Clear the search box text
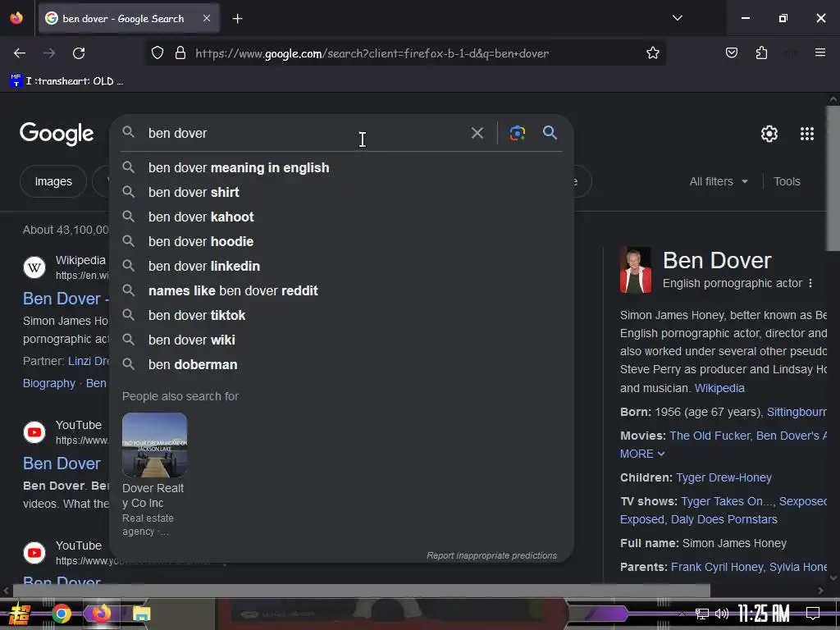840x630 pixels. (477, 133)
